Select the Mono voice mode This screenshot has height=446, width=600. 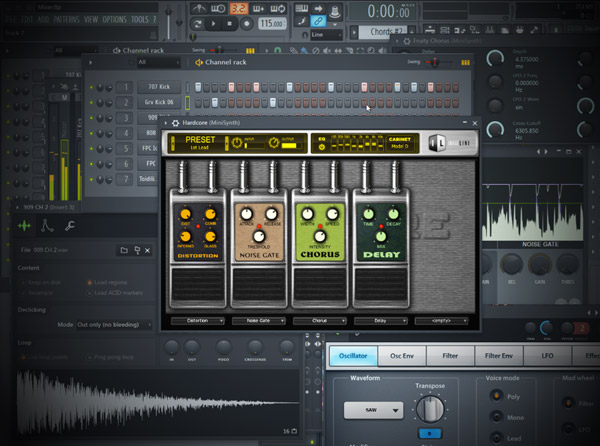[x=497, y=418]
